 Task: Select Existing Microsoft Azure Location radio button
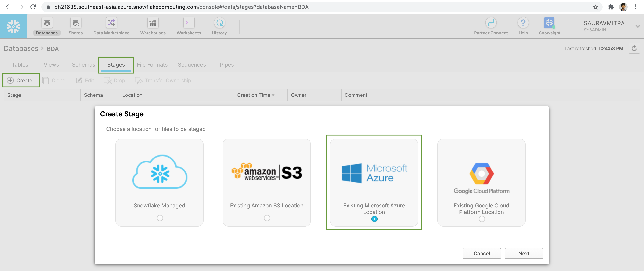point(374,219)
